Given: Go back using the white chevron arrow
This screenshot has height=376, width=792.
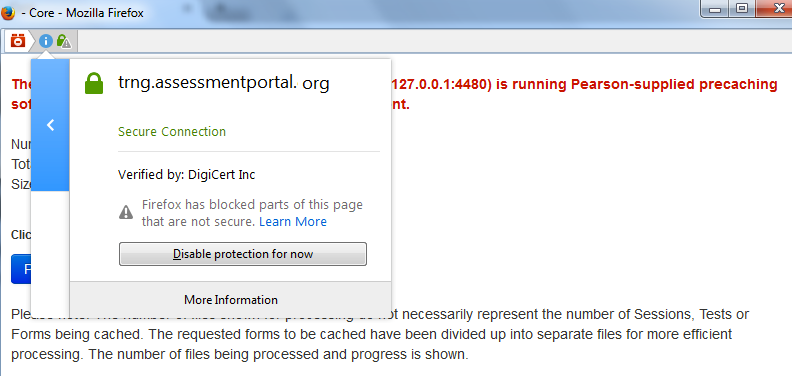Looking at the screenshot, I should (x=51, y=125).
